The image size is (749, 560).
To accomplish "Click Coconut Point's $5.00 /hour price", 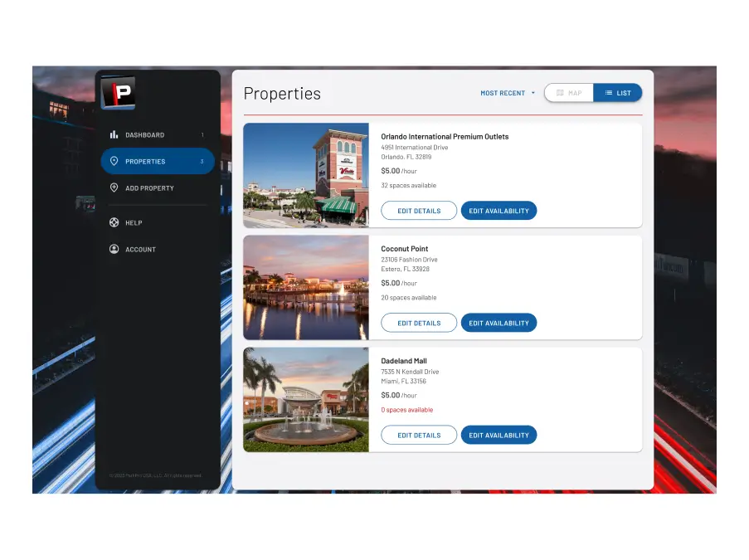I will [399, 283].
